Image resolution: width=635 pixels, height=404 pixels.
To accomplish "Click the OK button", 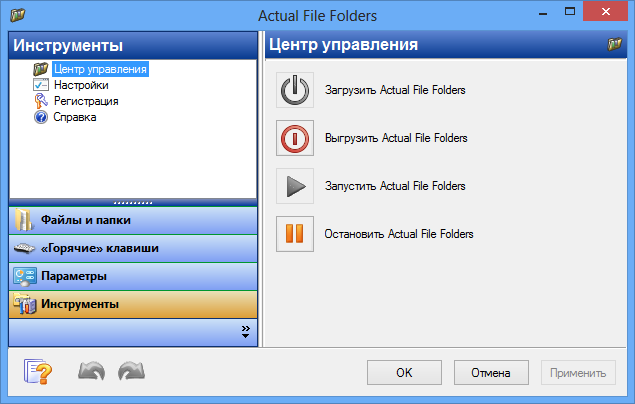I will tap(404, 373).
